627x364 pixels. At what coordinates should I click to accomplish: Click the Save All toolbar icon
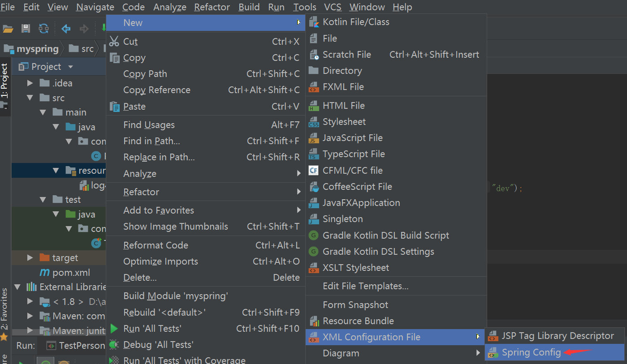coord(26,29)
